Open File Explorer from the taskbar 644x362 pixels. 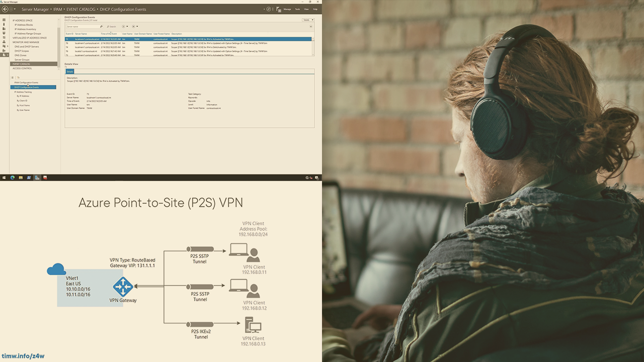(x=21, y=177)
